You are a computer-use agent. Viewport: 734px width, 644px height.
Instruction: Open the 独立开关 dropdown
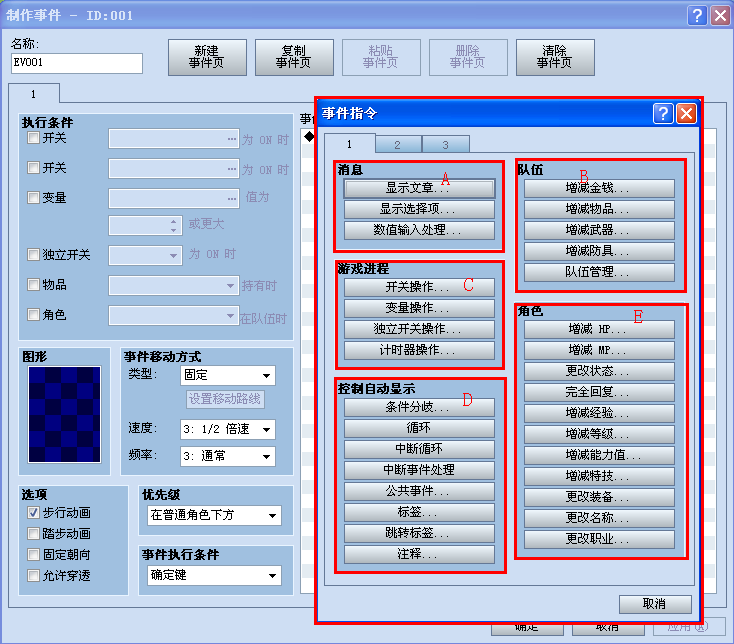(x=146, y=256)
